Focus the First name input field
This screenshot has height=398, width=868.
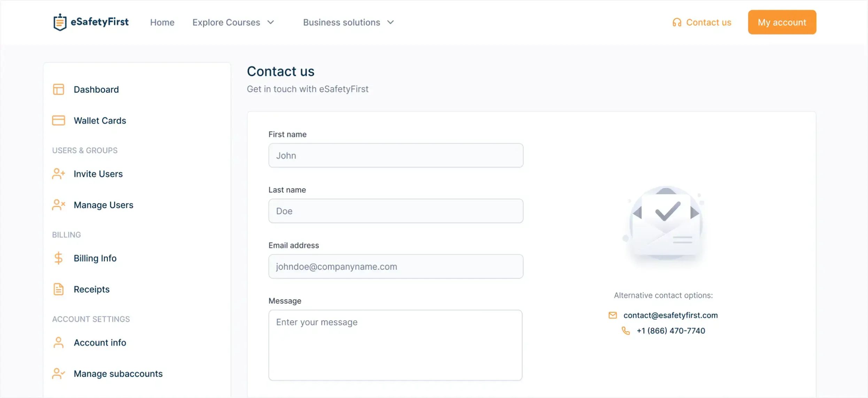pos(396,156)
